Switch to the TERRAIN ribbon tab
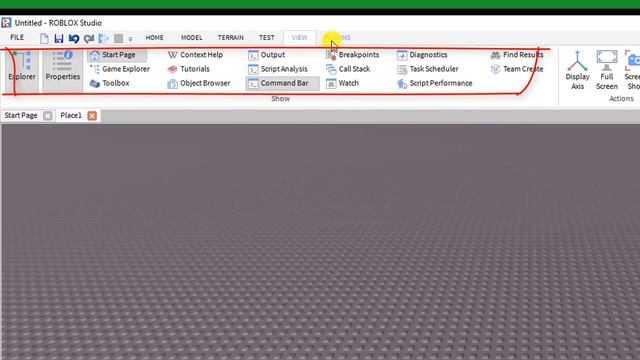This screenshot has width=640, height=360. click(231, 38)
